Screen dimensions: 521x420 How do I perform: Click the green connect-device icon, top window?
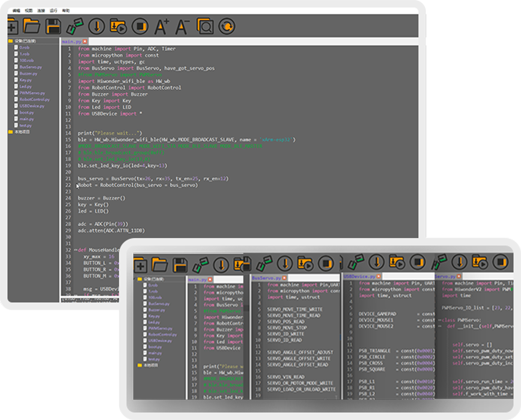(75, 27)
